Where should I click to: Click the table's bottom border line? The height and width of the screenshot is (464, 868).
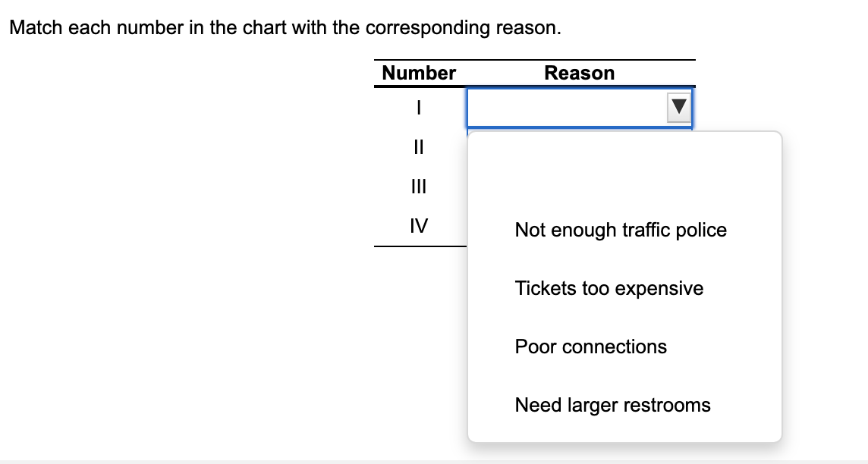pyautogui.click(x=419, y=246)
